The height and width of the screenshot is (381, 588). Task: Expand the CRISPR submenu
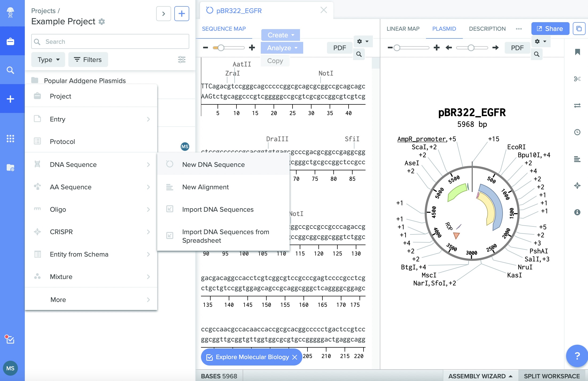(91, 232)
